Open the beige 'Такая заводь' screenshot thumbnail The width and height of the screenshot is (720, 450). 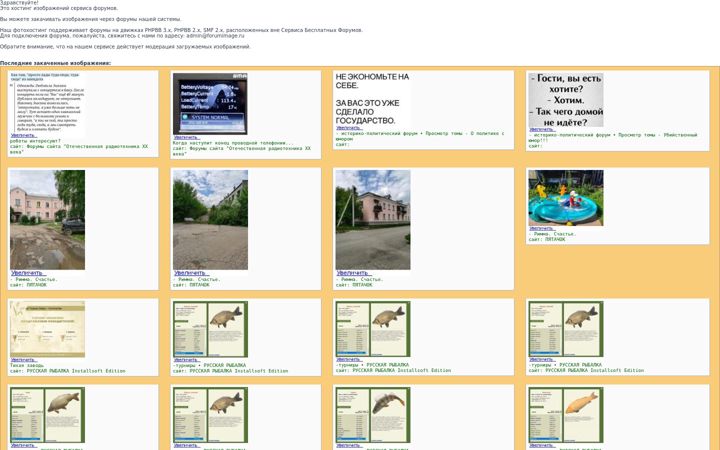[x=47, y=329]
